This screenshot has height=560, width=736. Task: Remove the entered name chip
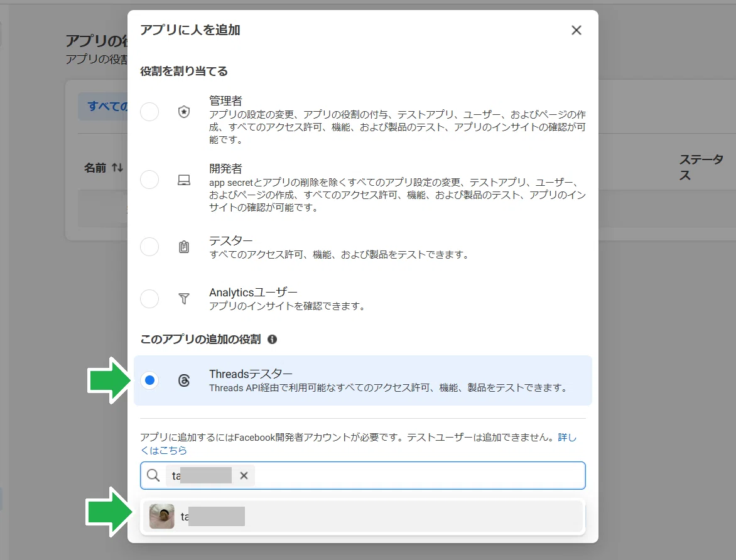pyautogui.click(x=244, y=475)
